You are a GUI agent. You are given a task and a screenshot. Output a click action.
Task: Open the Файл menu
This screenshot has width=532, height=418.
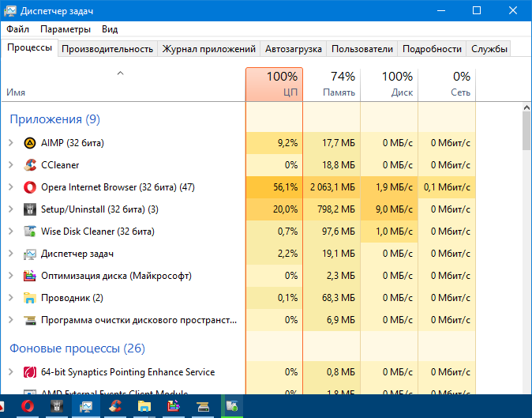click(x=17, y=29)
